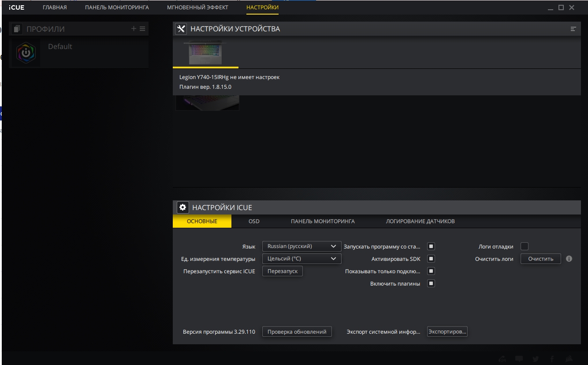Click the НАСТРОЙКИ ICUE panel title
The height and width of the screenshot is (365, 588).
click(222, 207)
